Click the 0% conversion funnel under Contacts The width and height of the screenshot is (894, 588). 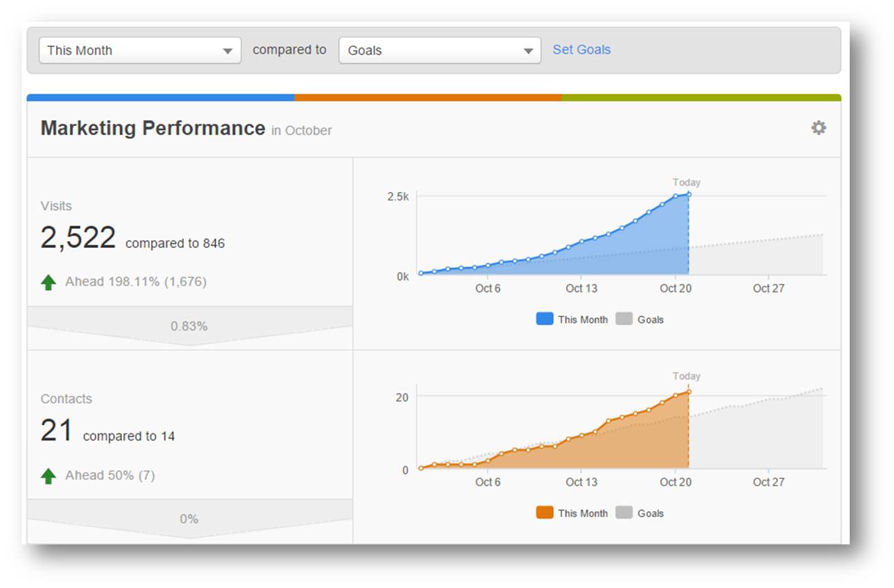pos(189,519)
